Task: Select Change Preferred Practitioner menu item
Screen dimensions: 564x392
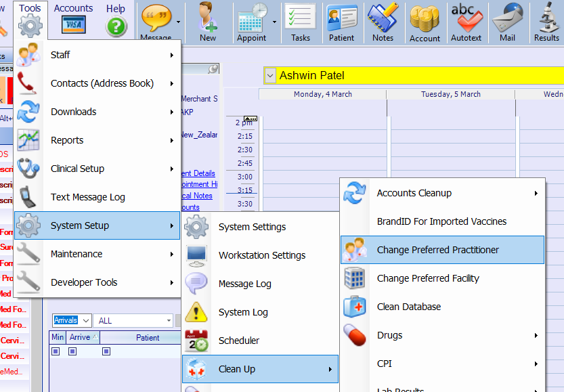Action: tap(442, 250)
